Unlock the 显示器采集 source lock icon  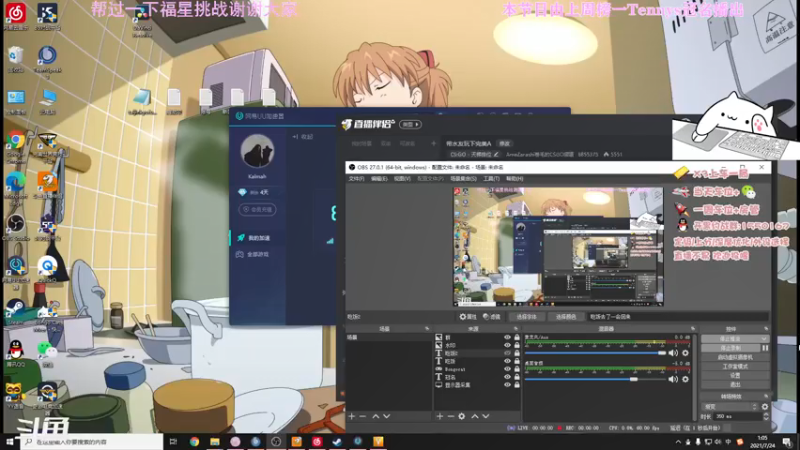[517, 385]
